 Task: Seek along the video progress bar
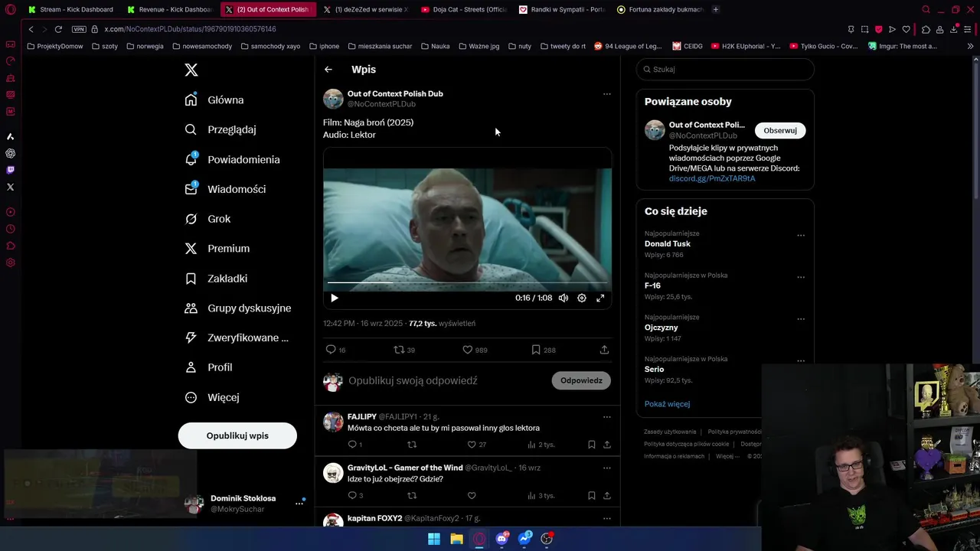(467, 282)
